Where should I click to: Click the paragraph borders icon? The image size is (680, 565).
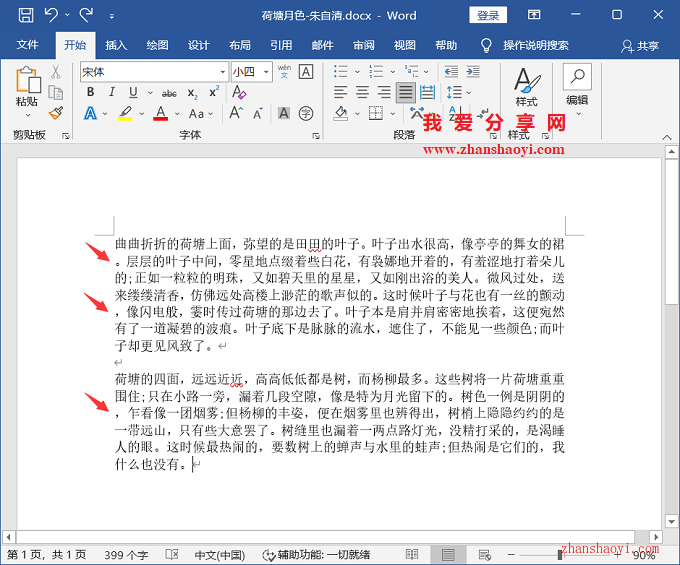tap(376, 114)
